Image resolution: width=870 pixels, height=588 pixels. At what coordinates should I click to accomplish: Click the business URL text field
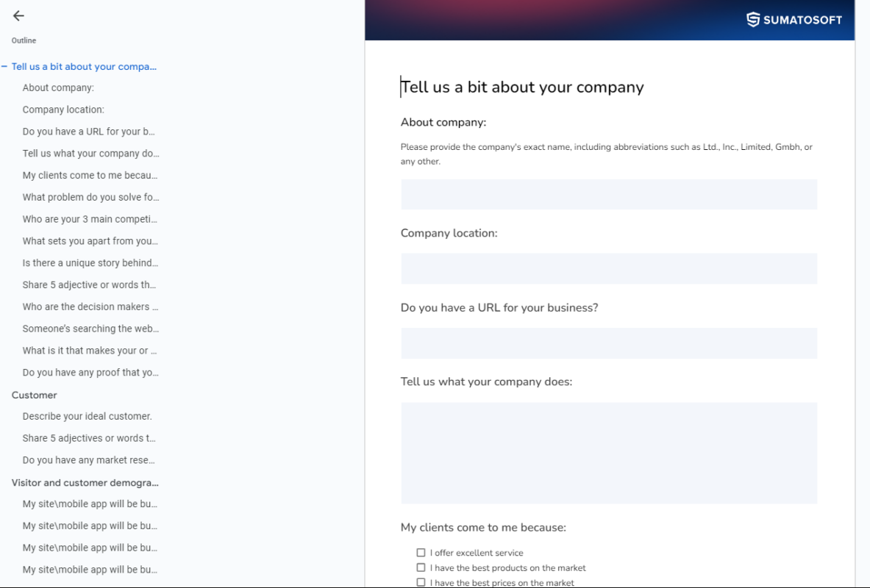[608, 343]
